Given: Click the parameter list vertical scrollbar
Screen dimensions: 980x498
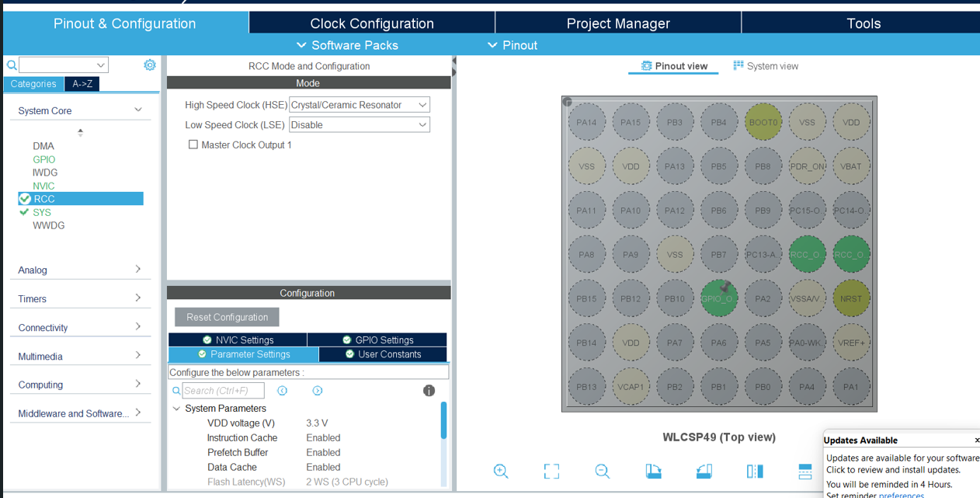Looking at the screenshot, I should pyautogui.click(x=443, y=420).
